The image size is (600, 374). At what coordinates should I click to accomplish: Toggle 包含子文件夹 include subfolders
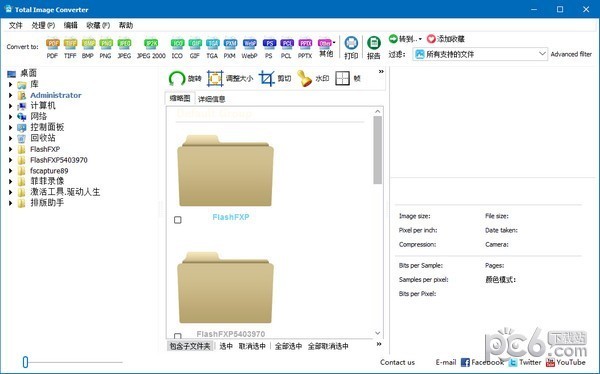pos(190,346)
